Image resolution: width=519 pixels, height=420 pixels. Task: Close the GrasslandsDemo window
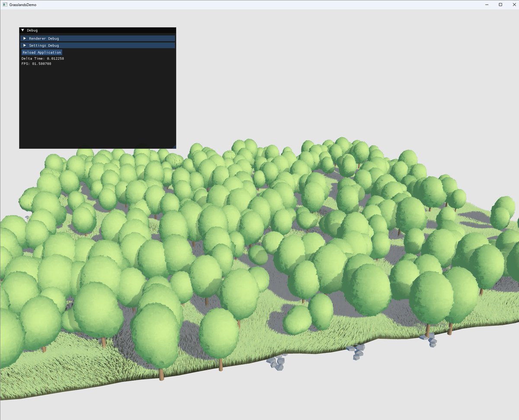514,4
